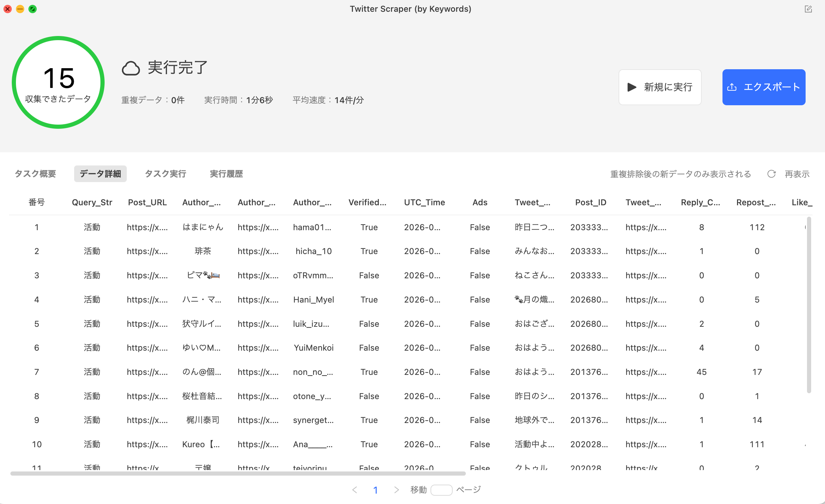Click repost count 17 in row 7

[757, 372]
